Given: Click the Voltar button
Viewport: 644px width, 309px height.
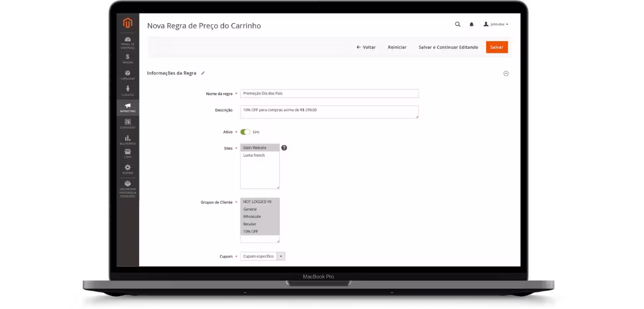Looking at the screenshot, I should pos(366,47).
